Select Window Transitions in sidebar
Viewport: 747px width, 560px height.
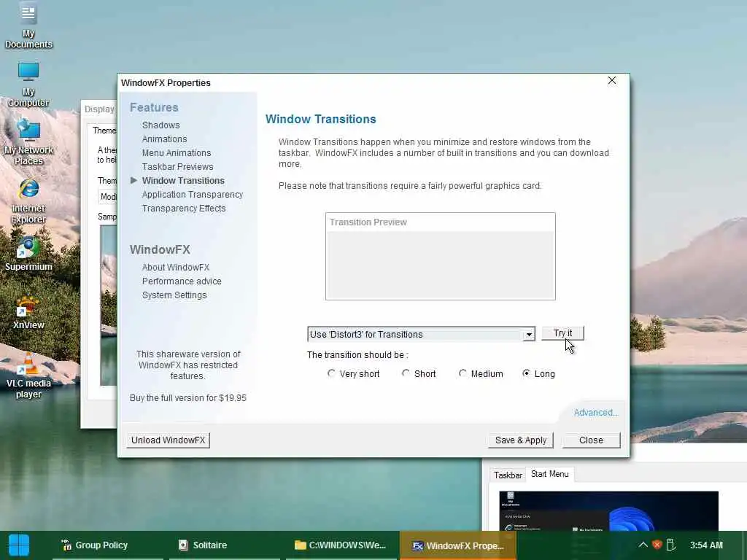point(183,181)
